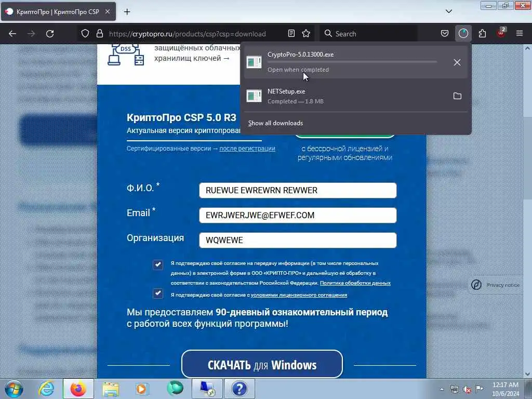Image resolution: width=532 pixels, height=399 pixels.
Task: Click the green globe taskbar icon
Action: tap(175, 389)
